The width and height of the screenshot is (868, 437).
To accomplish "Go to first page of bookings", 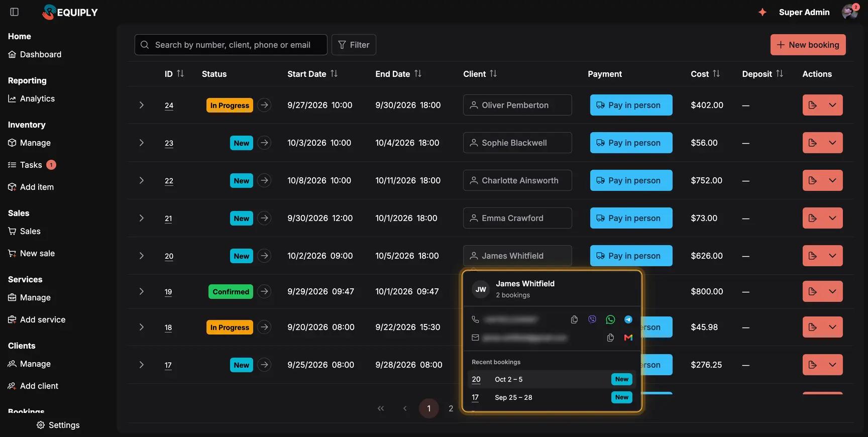I will (381, 408).
